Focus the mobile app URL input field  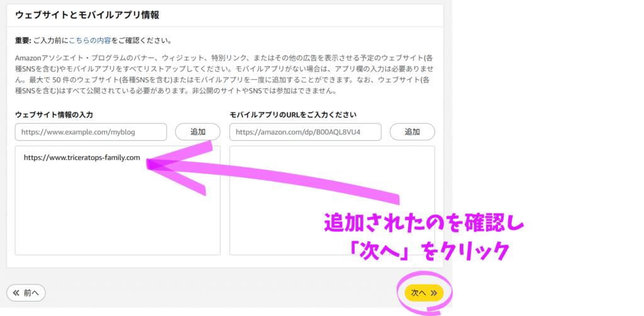pyautogui.click(x=305, y=132)
